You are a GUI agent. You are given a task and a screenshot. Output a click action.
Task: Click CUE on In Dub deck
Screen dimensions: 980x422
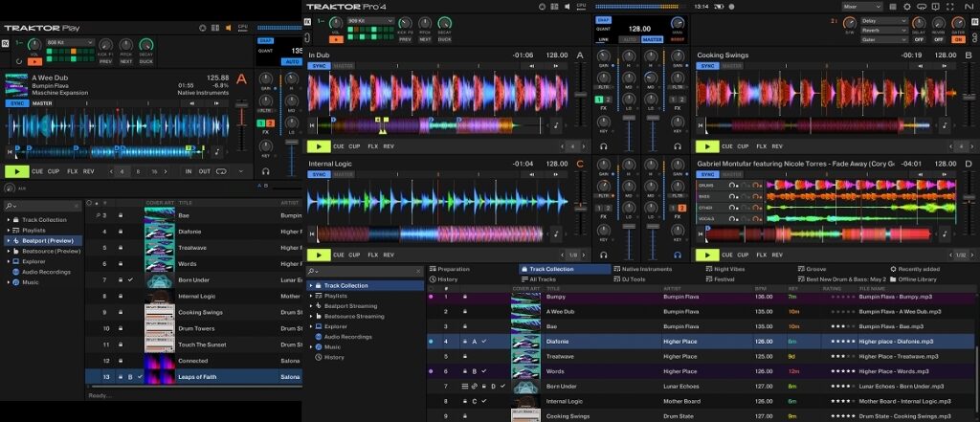click(x=339, y=146)
